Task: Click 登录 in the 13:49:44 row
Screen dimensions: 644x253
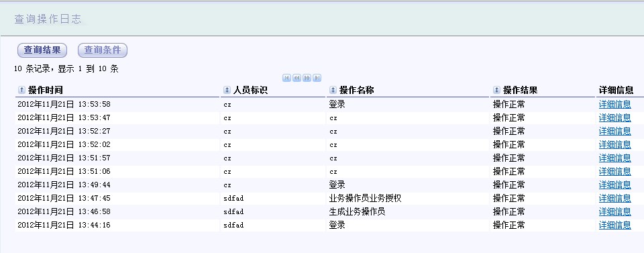Action: (x=337, y=185)
